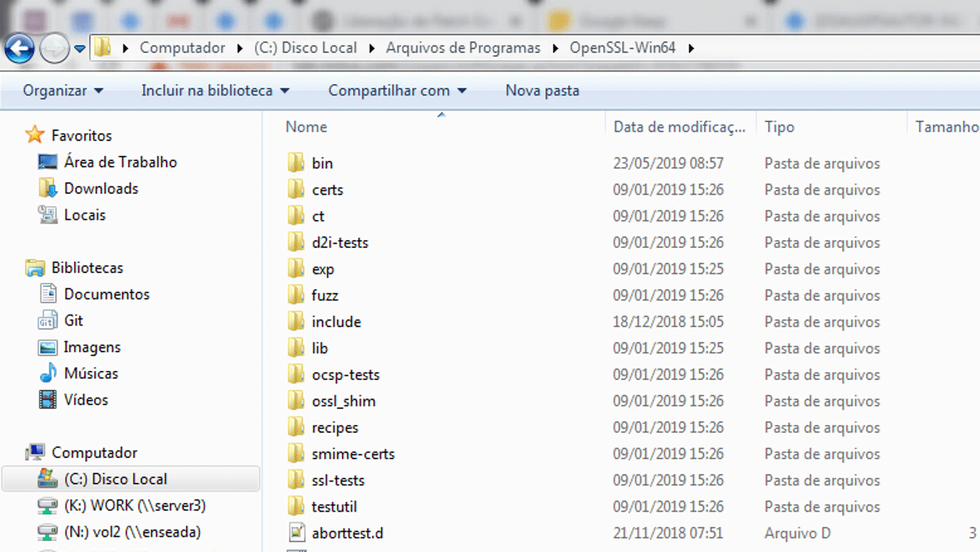This screenshot has width=980, height=552.
Task: Click the (C:) Disco Local drive icon
Action: point(47,479)
